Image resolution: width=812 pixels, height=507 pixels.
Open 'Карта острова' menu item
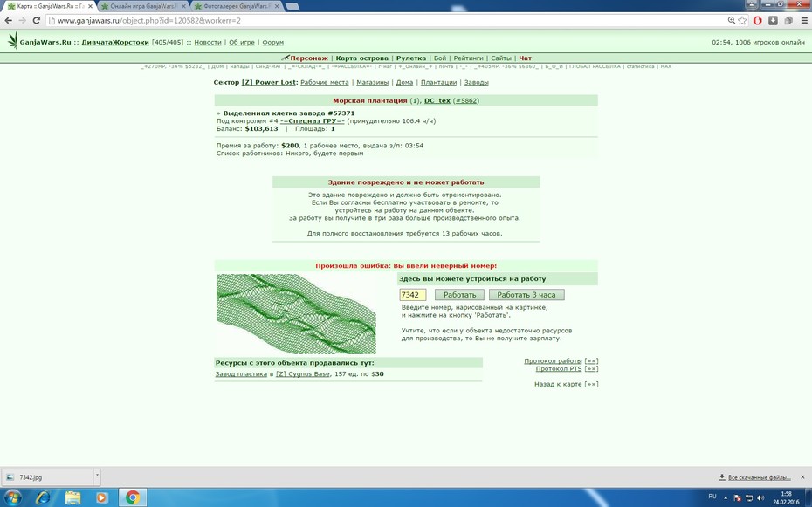(x=362, y=58)
